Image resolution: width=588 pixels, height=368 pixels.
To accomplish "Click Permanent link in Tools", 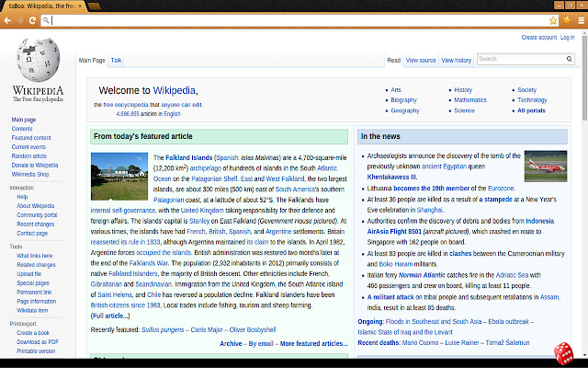I will pos(34,293).
